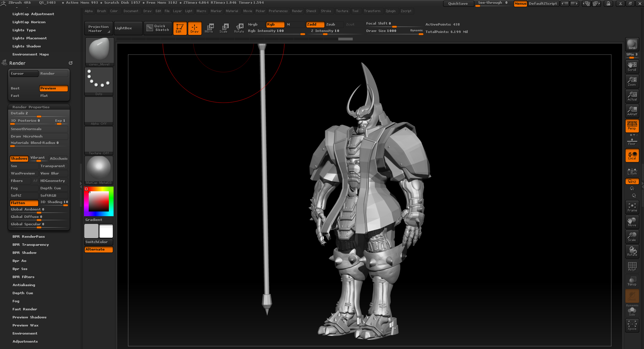Toggle the Solo mode icon
Screen dimensions: 644x349
point(632,312)
